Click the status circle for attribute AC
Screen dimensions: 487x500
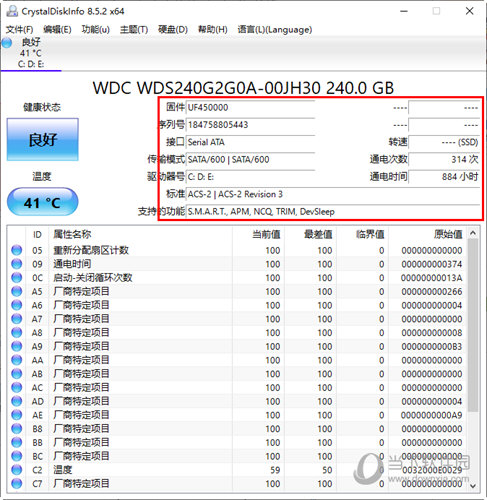coord(17,388)
